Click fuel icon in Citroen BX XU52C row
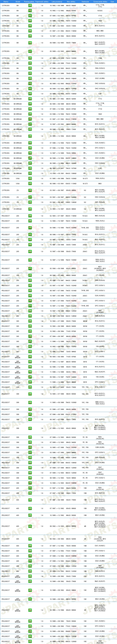 click(30, 11)
